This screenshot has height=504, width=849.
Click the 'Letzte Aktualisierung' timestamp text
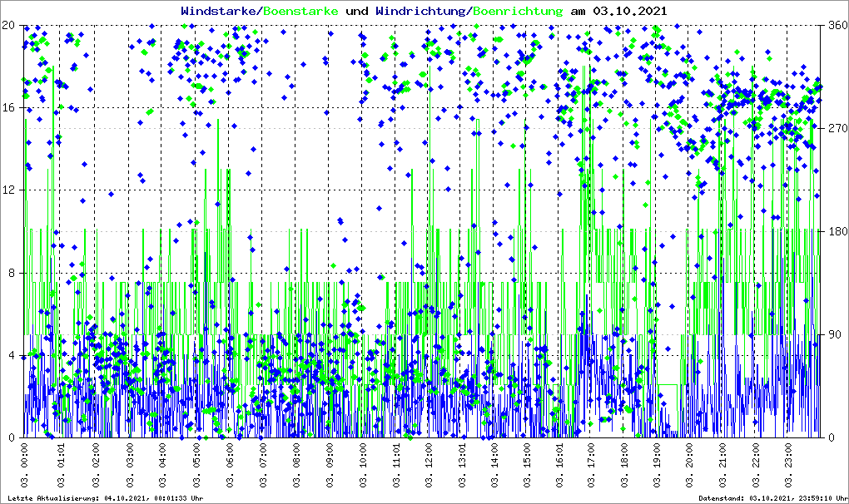[106, 498]
